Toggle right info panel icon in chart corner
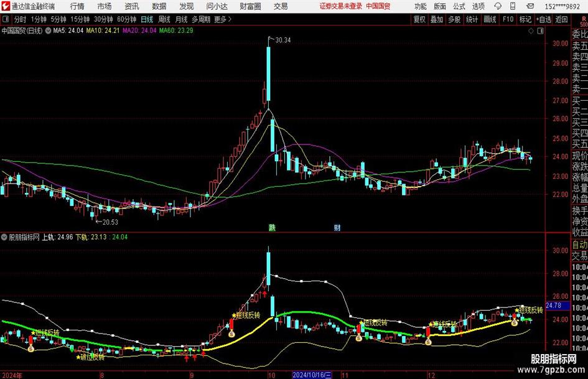 pos(540,31)
